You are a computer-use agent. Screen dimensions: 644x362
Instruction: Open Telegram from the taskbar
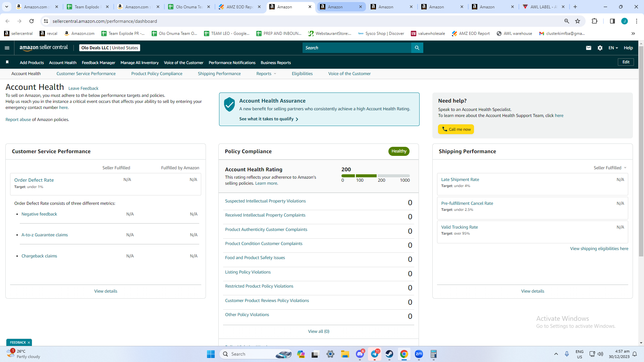(x=375, y=354)
